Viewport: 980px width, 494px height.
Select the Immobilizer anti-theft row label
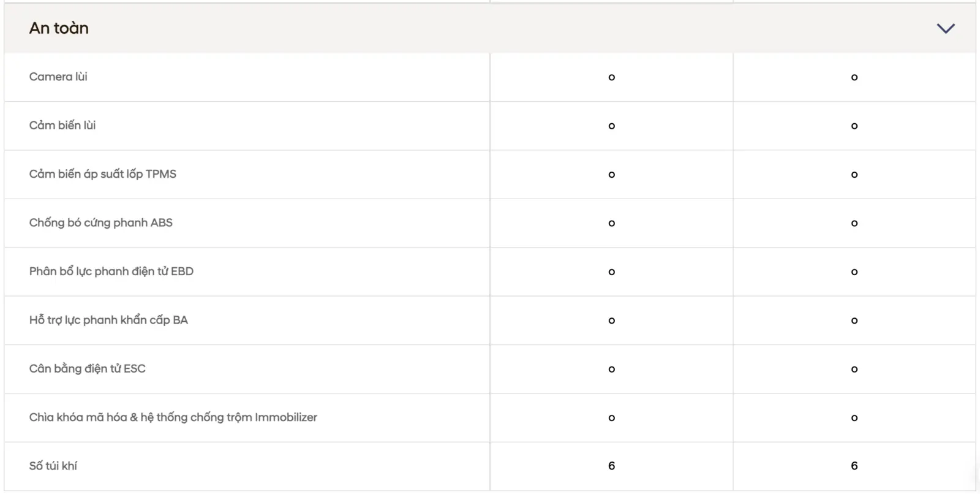click(x=173, y=417)
